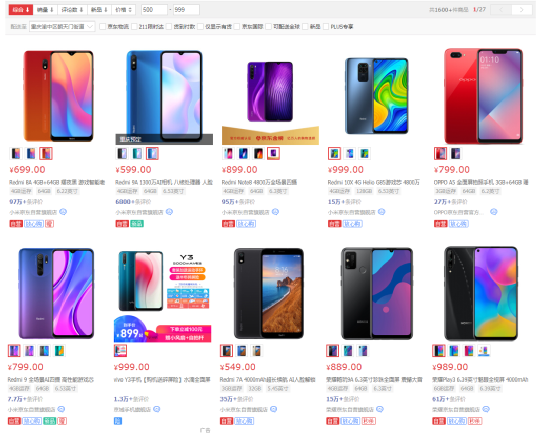Select the 综合 sorting tab
The height and width of the screenshot is (447, 553).
[x=21, y=10]
